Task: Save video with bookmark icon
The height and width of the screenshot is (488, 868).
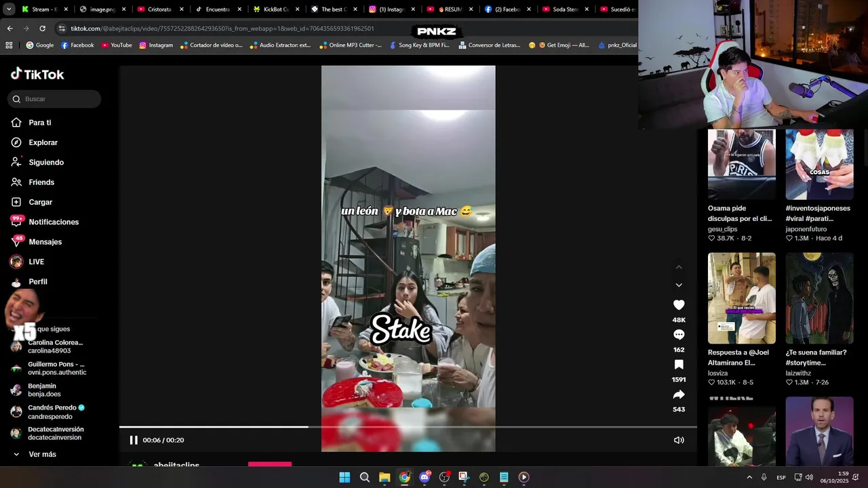Action: pos(679,365)
